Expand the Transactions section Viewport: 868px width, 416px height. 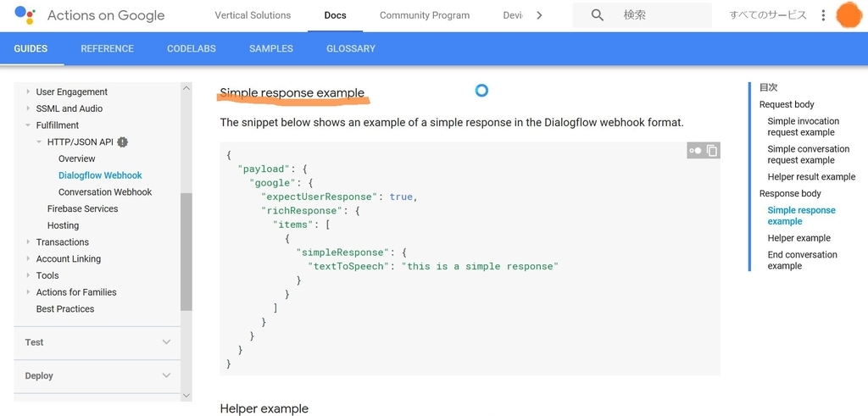[x=28, y=241]
